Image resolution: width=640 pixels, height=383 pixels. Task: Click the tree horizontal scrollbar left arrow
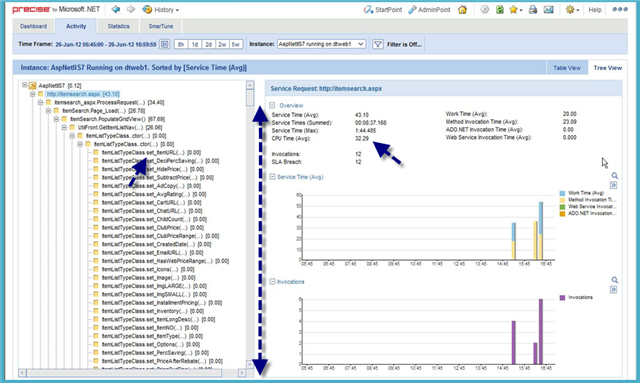22,373
